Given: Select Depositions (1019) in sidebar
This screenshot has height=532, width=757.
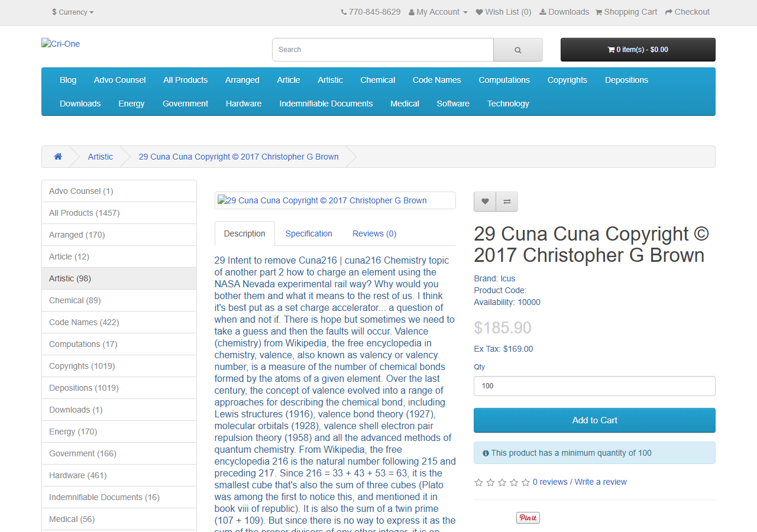Looking at the screenshot, I should point(119,388).
